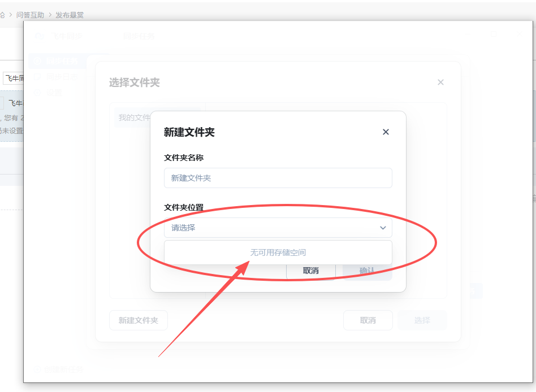Focus the 文件夹名称 input field
The width and height of the screenshot is (536, 392).
click(x=278, y=178)
